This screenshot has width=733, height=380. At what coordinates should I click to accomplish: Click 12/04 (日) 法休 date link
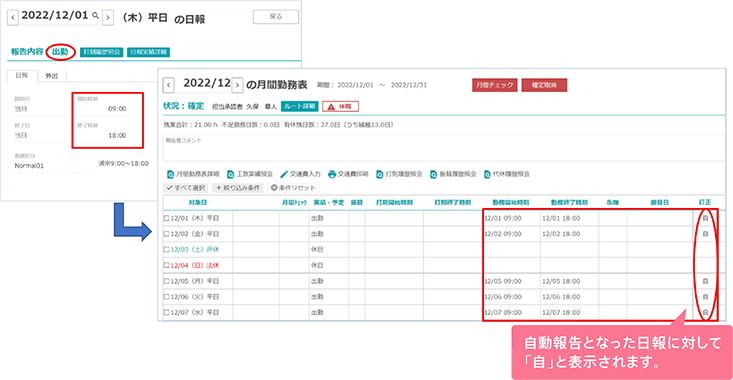pyautogui.click(x=194, y=265)
